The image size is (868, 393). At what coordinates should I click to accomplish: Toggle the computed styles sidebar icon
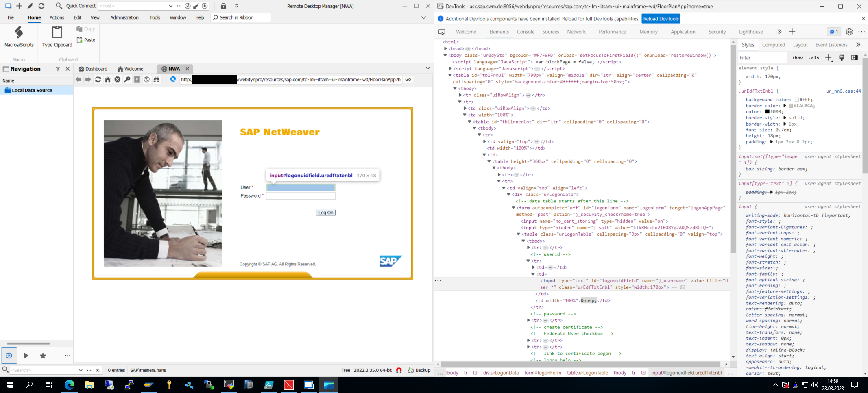coord(855,58)
